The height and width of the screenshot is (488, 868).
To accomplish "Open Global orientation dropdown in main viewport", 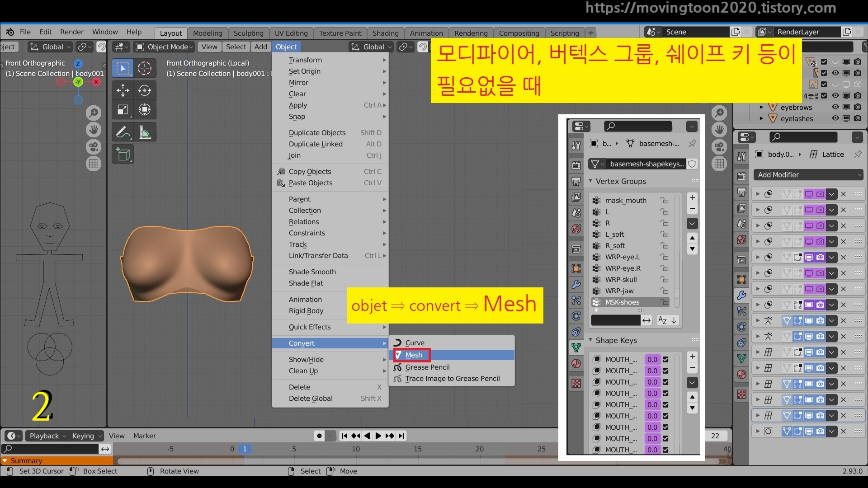I will [x=371, y=47].
